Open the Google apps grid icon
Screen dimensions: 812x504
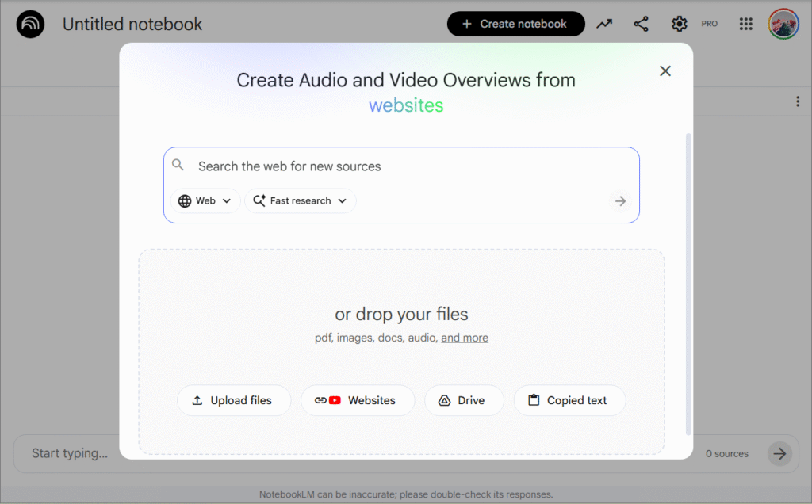click(x=745, y=24)
